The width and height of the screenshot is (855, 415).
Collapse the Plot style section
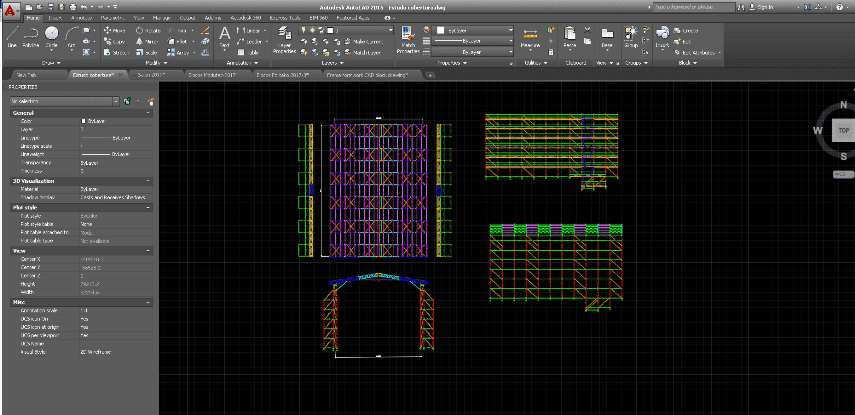(x=148, y=207)
